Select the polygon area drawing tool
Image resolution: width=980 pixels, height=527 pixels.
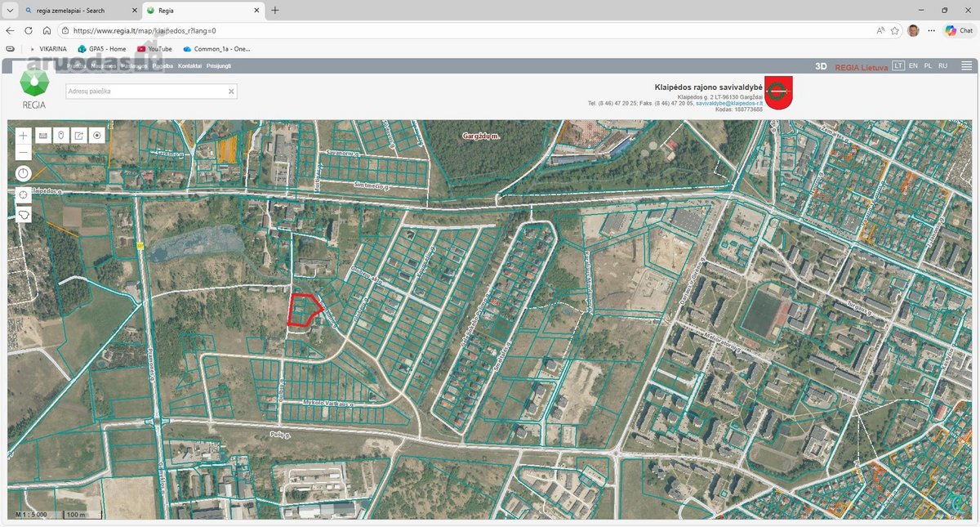pyautogui.click(x=23, y=214)
